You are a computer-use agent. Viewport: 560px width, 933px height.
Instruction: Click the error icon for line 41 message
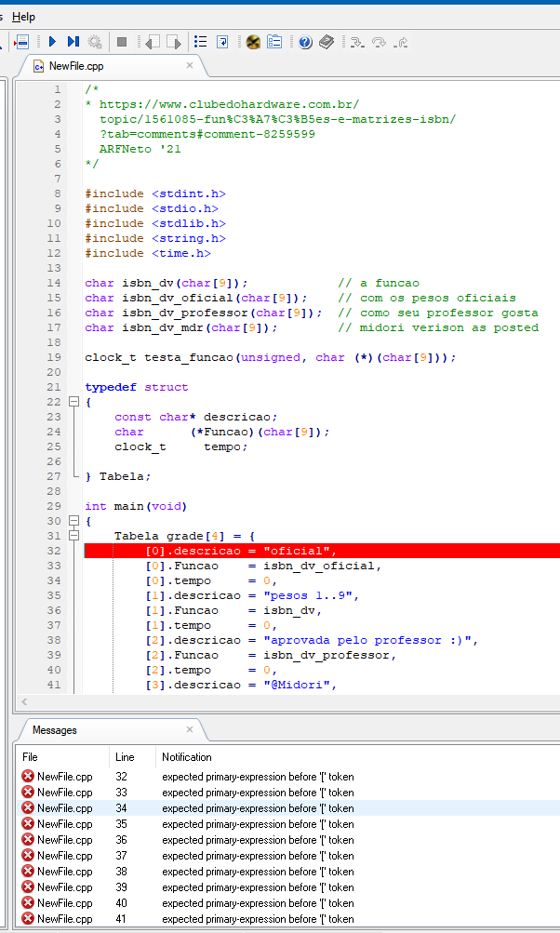point(28,919)
